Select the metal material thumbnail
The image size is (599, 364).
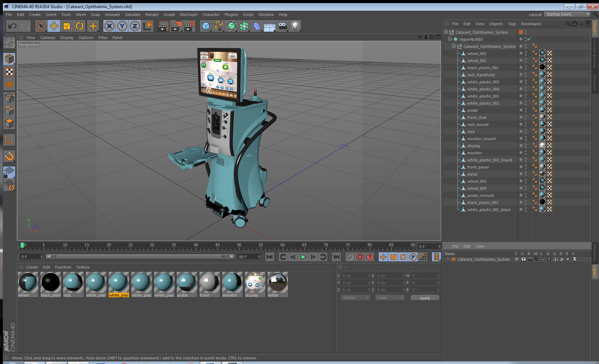[277, 285]
